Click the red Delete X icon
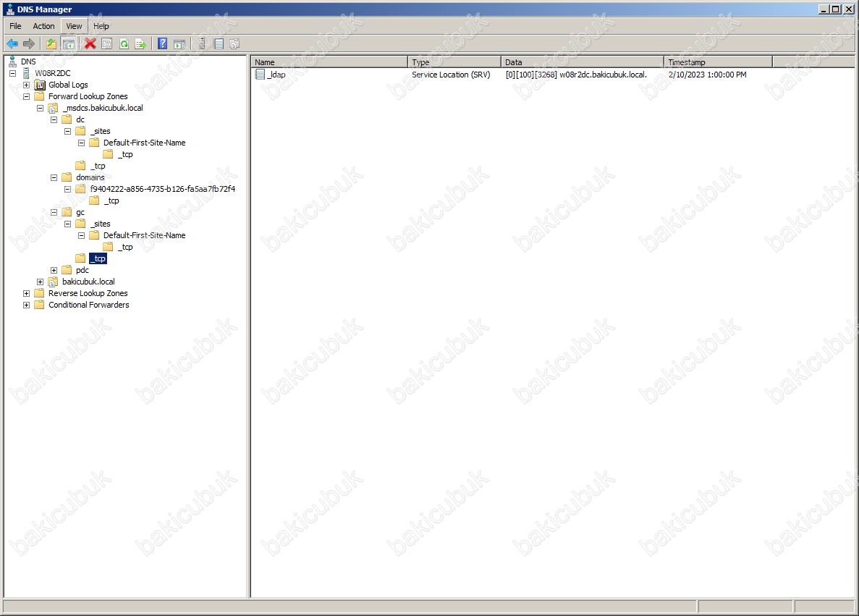 (90, 44)
